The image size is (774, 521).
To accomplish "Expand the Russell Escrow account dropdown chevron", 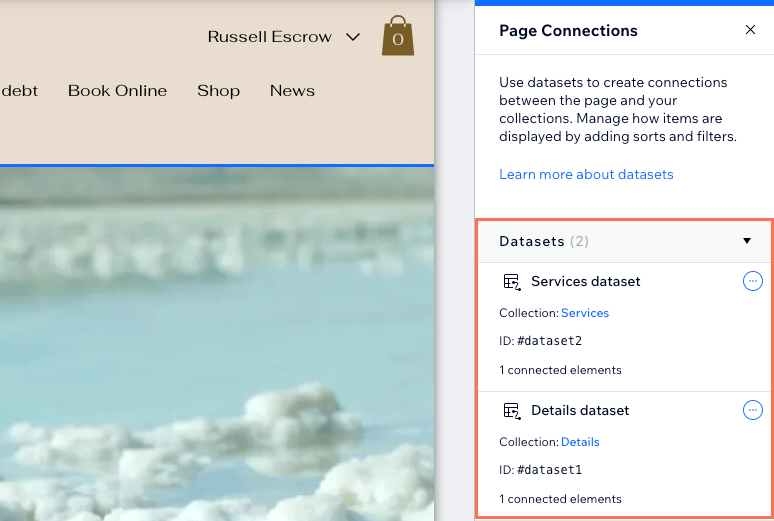I will click(353, 37).
